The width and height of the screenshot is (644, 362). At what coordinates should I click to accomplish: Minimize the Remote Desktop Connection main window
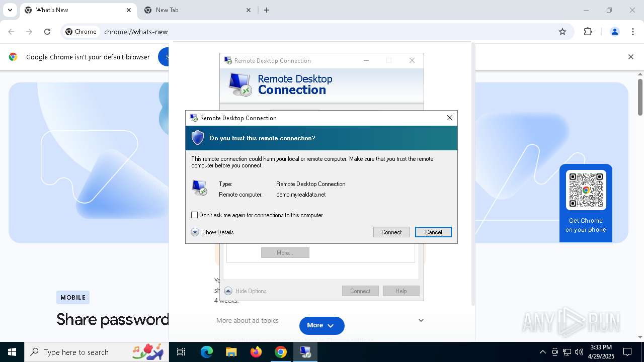point(366,60)
